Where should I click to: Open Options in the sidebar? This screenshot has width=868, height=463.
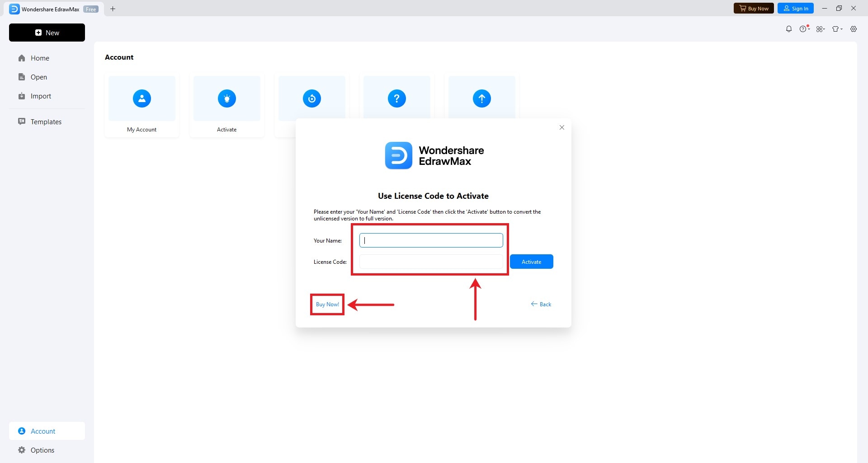click(47, 450)
